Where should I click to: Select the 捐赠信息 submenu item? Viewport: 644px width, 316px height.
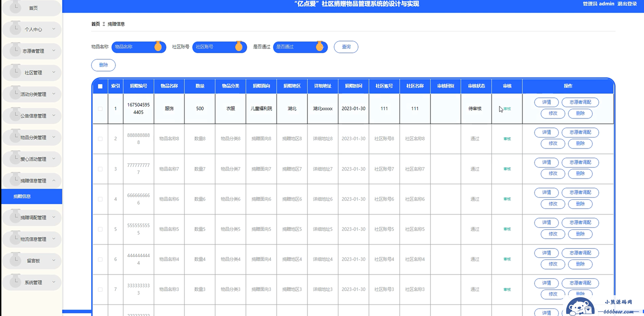coord(31,197)
